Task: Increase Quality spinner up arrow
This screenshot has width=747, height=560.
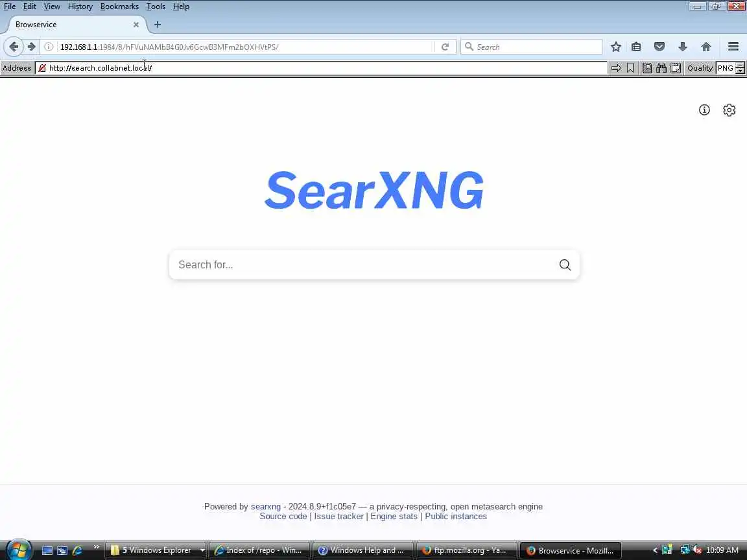Action: pyautogui.click(x=740, y=65)
